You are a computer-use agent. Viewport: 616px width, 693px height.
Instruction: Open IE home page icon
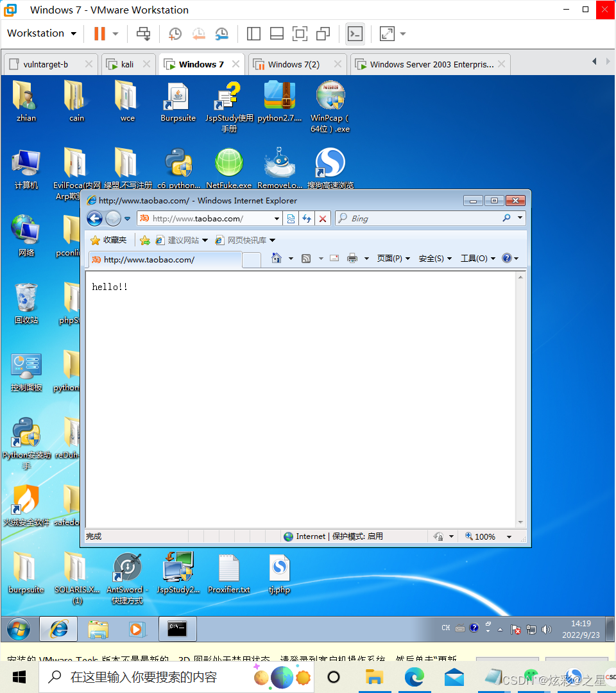pyautogui.click(x=277, y=258)
